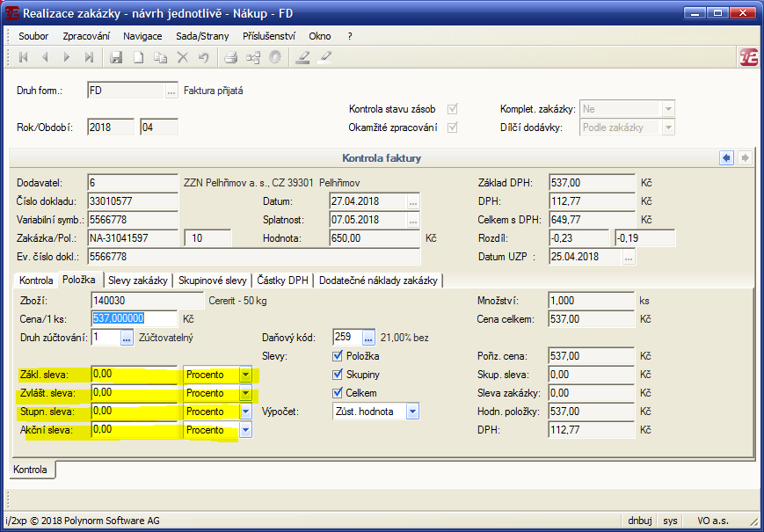Switch to the Slevy zakázky tab
This screenshot has height=532, width=764.
coord(138,281)
